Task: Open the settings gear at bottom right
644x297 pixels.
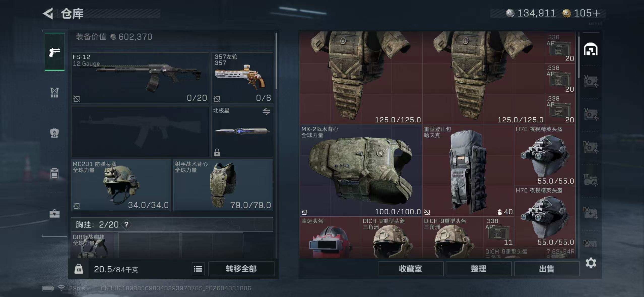Action: pos(591,263)
